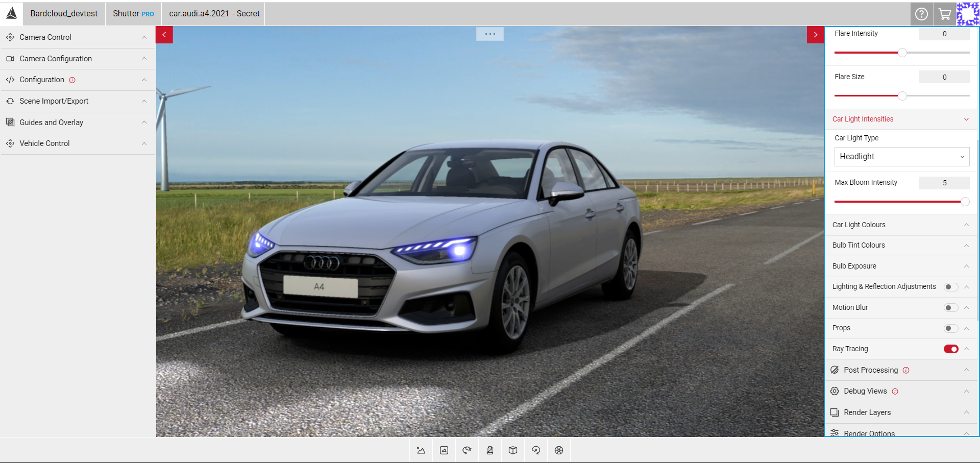Open the Car Light Type Headlight dropdown
This screenshot has width=980, height=463.
point(902,157)
